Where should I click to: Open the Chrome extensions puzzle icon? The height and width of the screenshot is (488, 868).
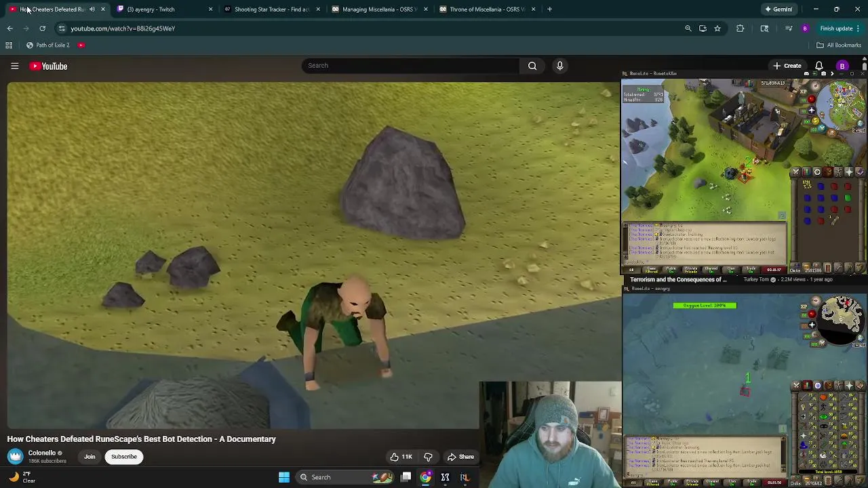(741, 28)
